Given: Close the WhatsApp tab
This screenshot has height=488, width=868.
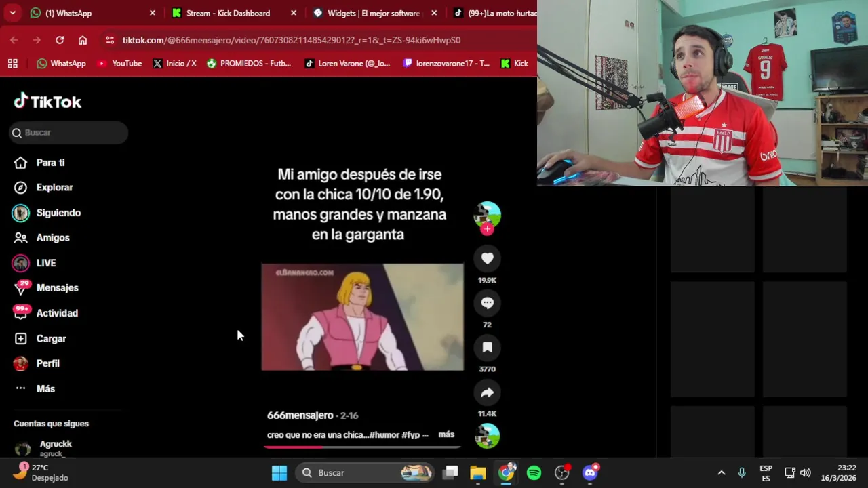Looking at the screenshot, I should pyautogui.click(x=153, y=13).
